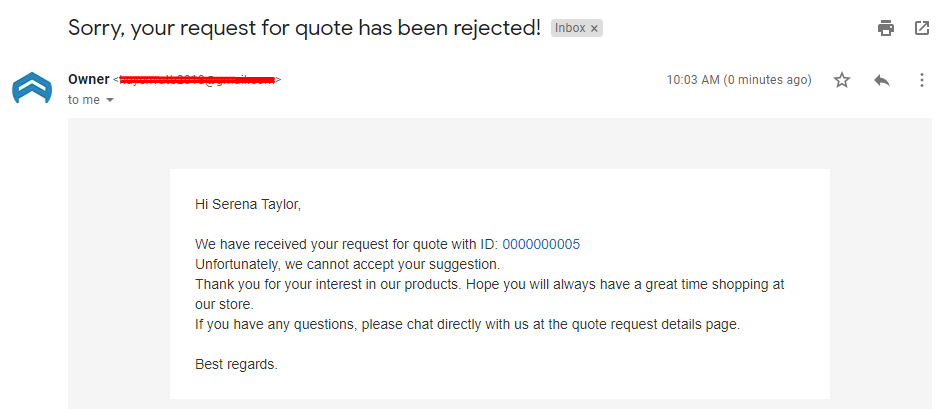This screenshot has height=409, width=941.
Task: Click the redacted sender email address
Action: coord(198,79)
